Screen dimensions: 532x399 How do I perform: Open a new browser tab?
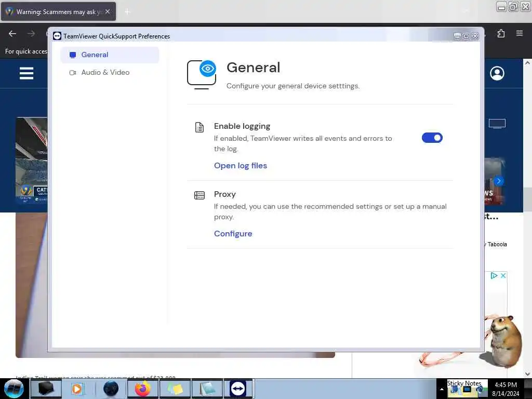pyautogui.click(x=127, y=12)
